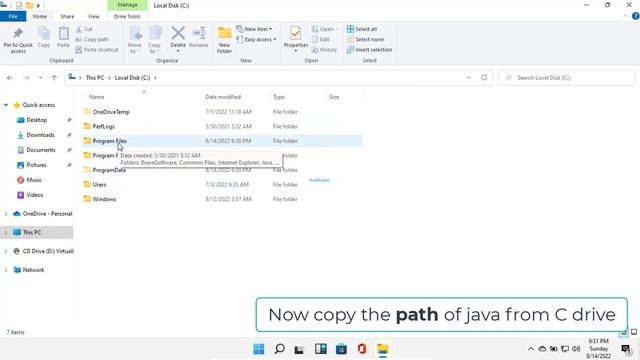The image size is (640, 360).
Task: Switch to the Share ribbon tab
Action: [67, 16]
